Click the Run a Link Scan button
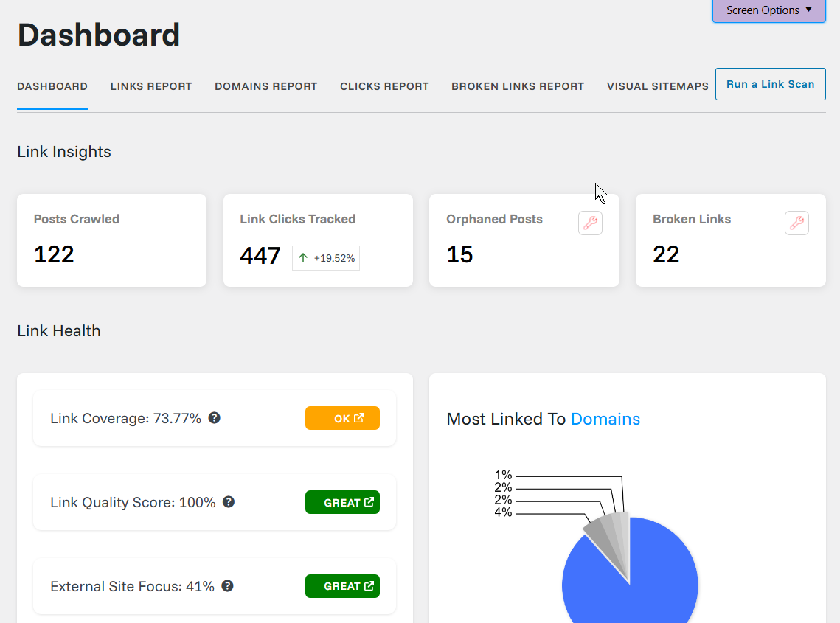The image size is (840, 623). pyautogui.click(x=770, y=84)
